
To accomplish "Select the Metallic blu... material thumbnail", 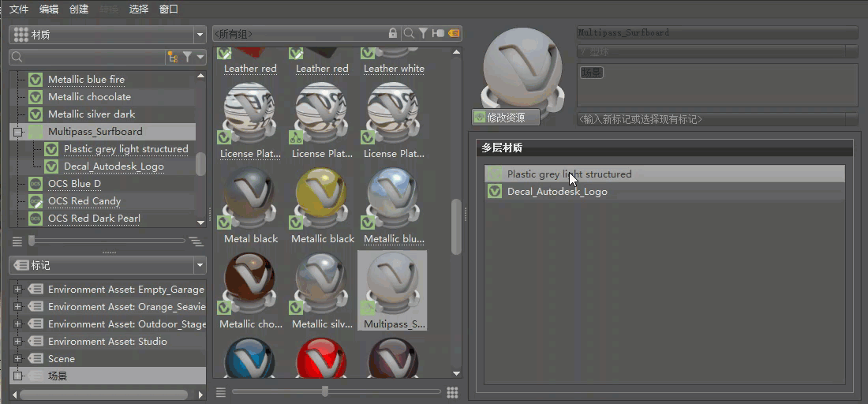I will tap(392, 199).
